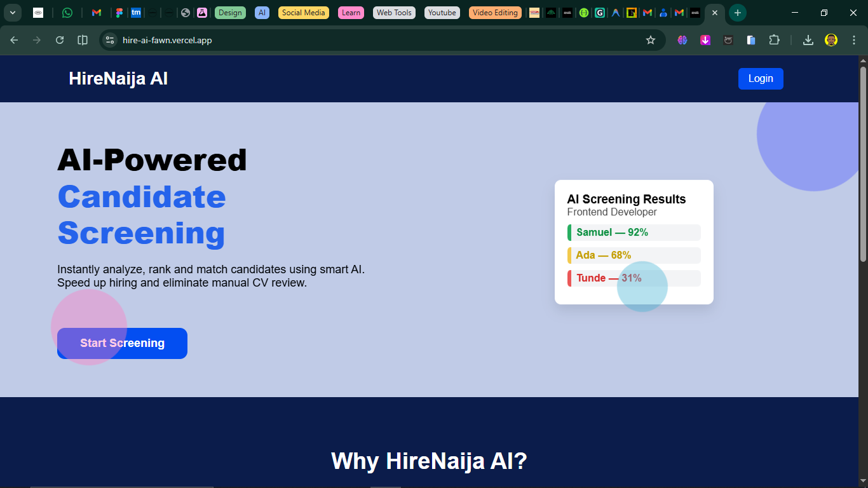Open the grey globe icon tab

point(186,13)
